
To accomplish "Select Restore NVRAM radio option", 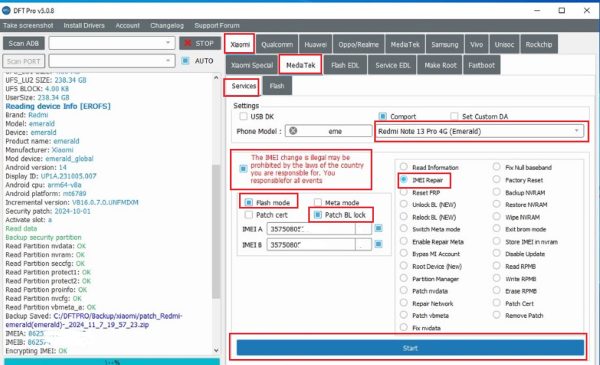I will pyautogui.click(x=496, y=204).
